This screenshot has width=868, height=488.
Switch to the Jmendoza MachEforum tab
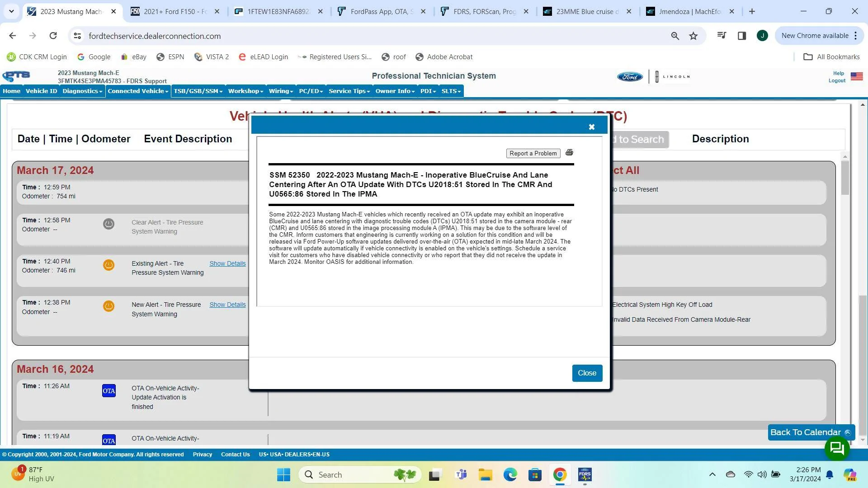point(690,12)
